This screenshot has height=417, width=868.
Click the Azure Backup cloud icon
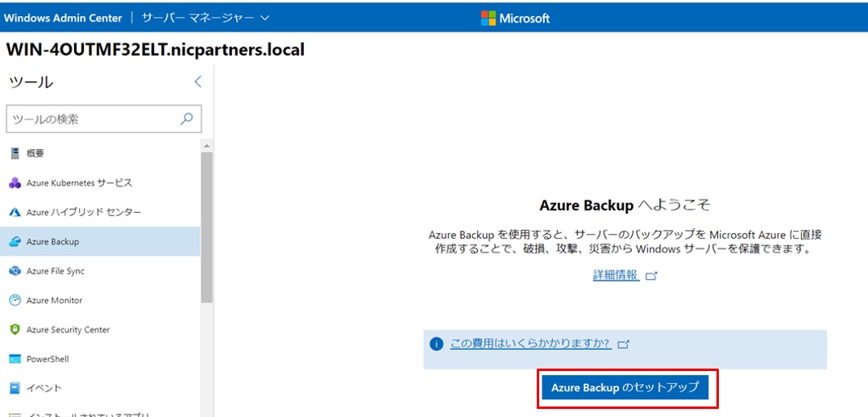15,241
